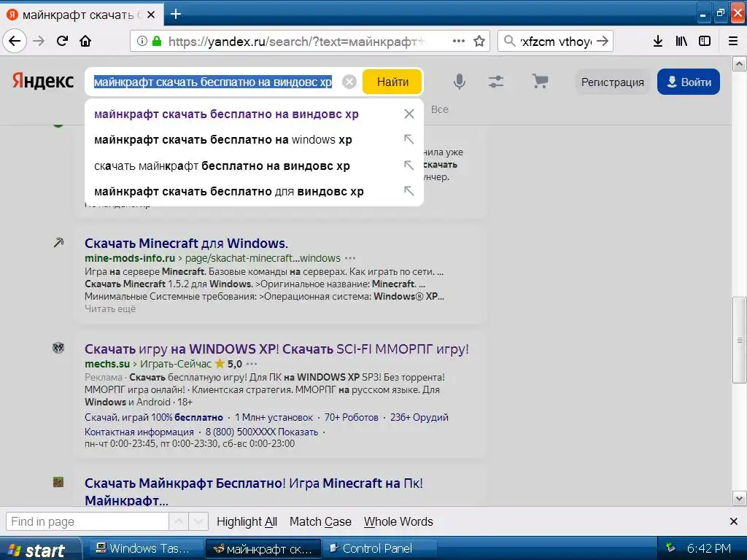Open 'Скачать Minecraft для Windows.' result
This screenshot has width=747, height=560.
pos(186,244)
